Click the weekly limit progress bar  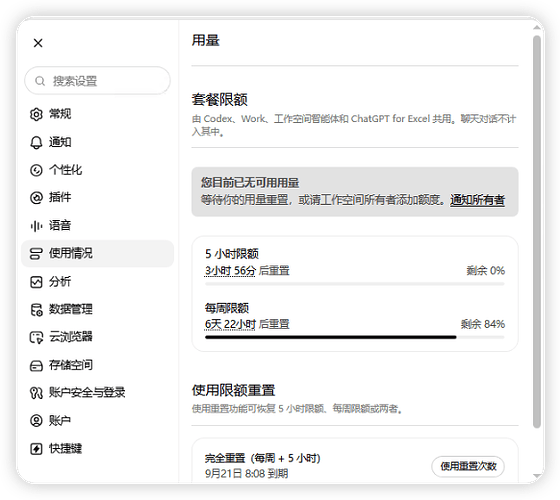tap(355, 337)
